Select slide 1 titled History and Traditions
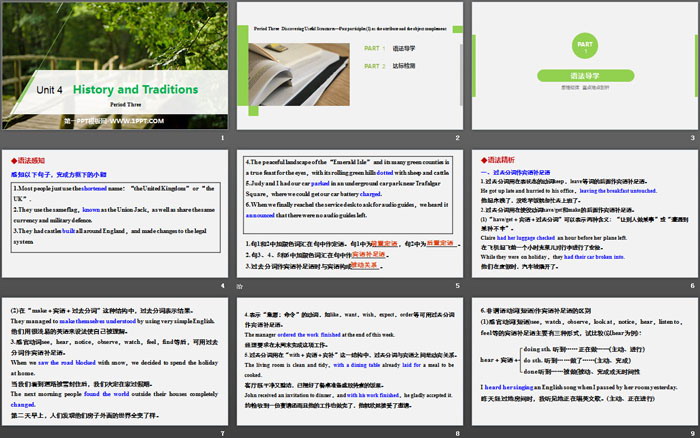 [x=115, y=66]
